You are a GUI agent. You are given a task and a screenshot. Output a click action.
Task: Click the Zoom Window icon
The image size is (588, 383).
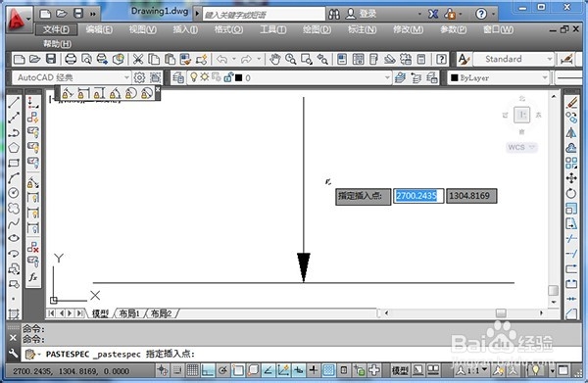(x=307, y=59)
